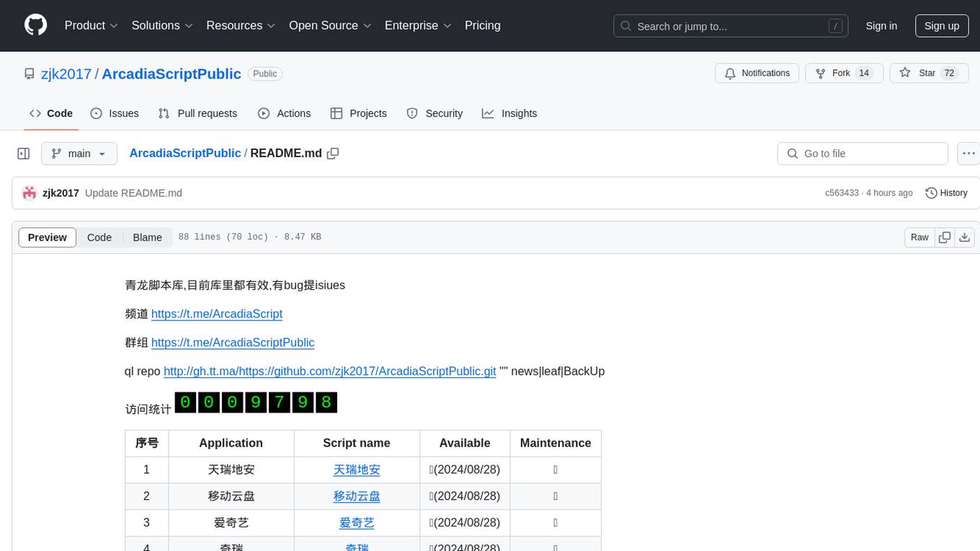Open the zjk2017 commit author link
This screenshot has height=551, width=980.
[61, 193]
